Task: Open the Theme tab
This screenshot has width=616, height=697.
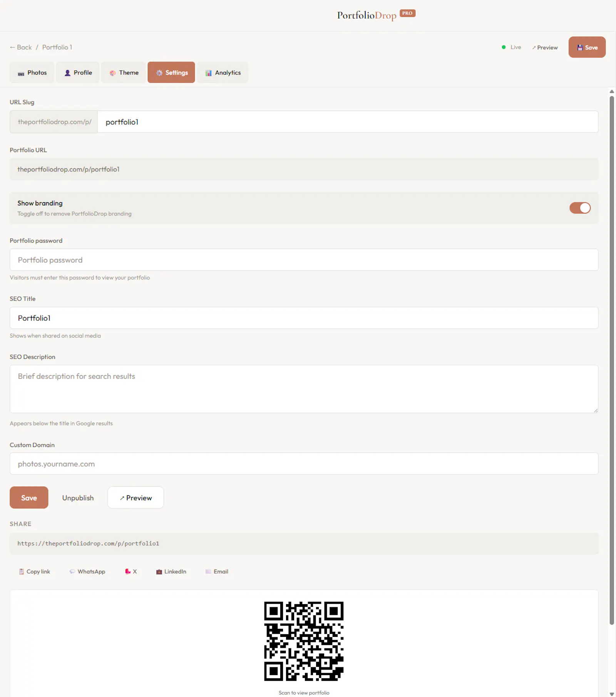Action: point(124,72)
